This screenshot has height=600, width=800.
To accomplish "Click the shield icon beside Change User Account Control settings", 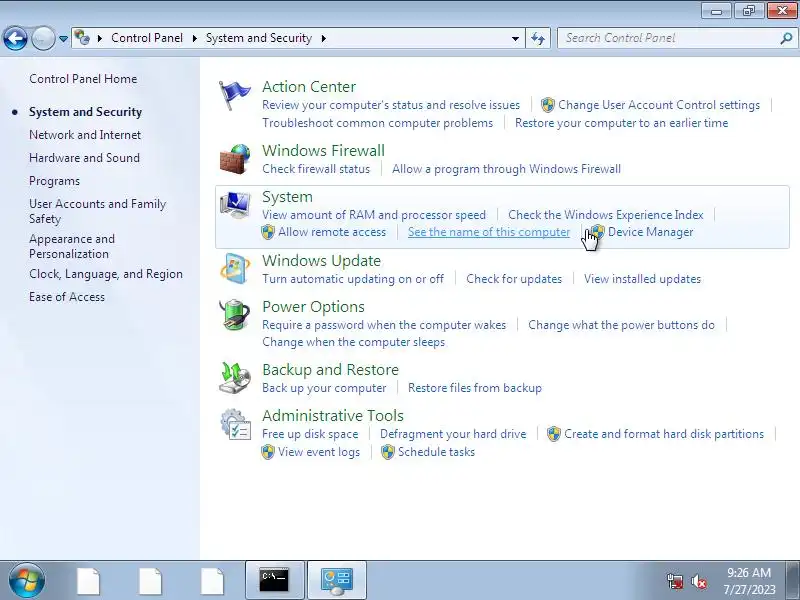I will point(547,105).
